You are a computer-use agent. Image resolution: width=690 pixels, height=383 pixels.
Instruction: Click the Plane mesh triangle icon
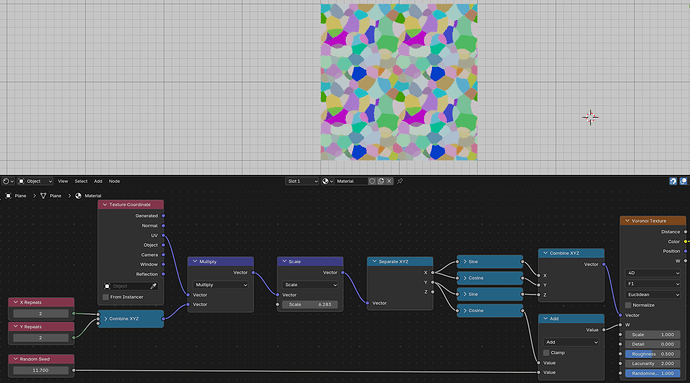coord(43,196)
